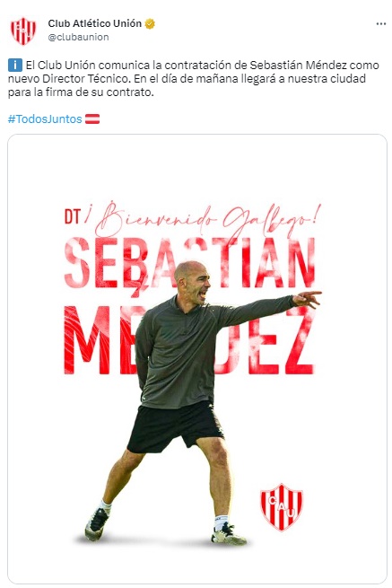Viewport: 392px width, 588px height.
Task: Click the gold verified badge
Action: click(x=150, y=23)
